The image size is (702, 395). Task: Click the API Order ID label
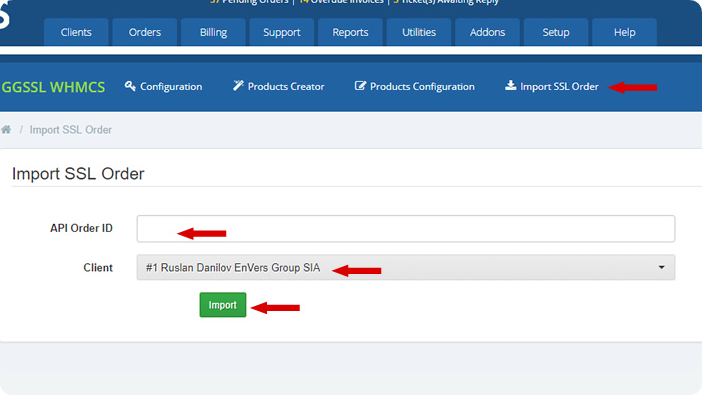(81, 228)
